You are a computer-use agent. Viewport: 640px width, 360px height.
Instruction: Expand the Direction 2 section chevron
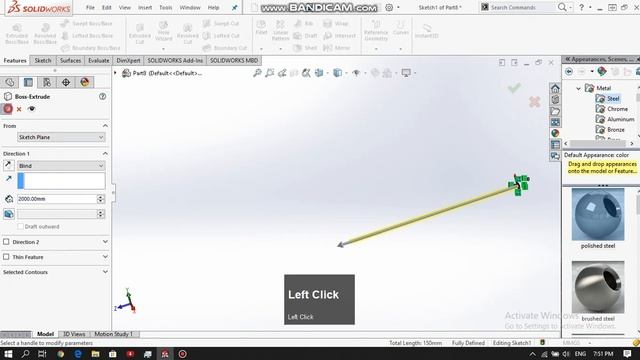coord(105,242)
